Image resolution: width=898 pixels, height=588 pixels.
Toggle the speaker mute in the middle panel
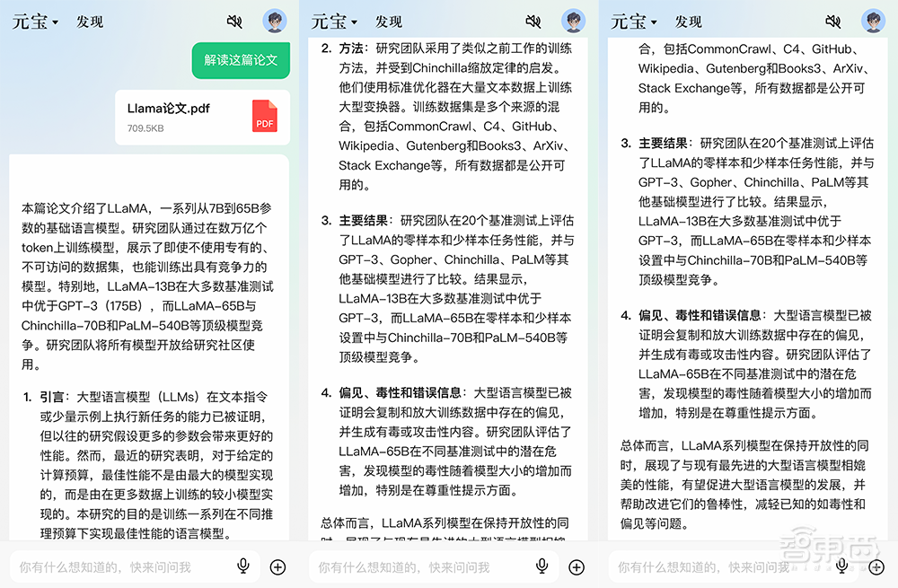coord(533,21)
